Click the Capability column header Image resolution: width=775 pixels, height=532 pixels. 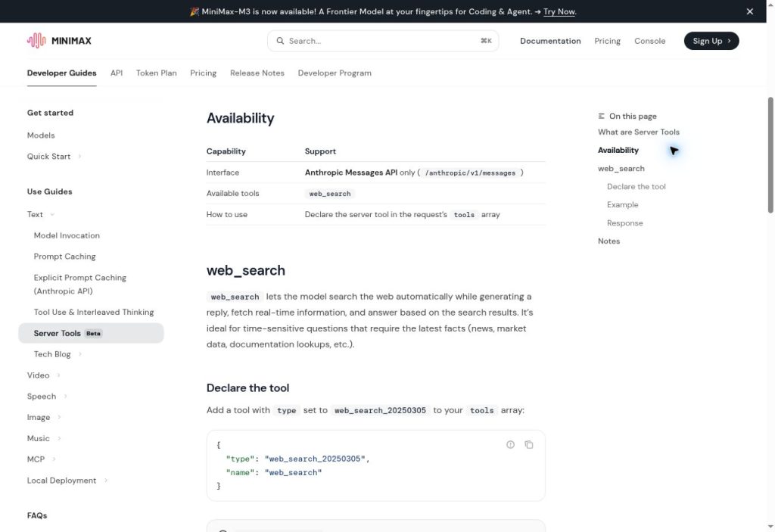pos(226,151)
